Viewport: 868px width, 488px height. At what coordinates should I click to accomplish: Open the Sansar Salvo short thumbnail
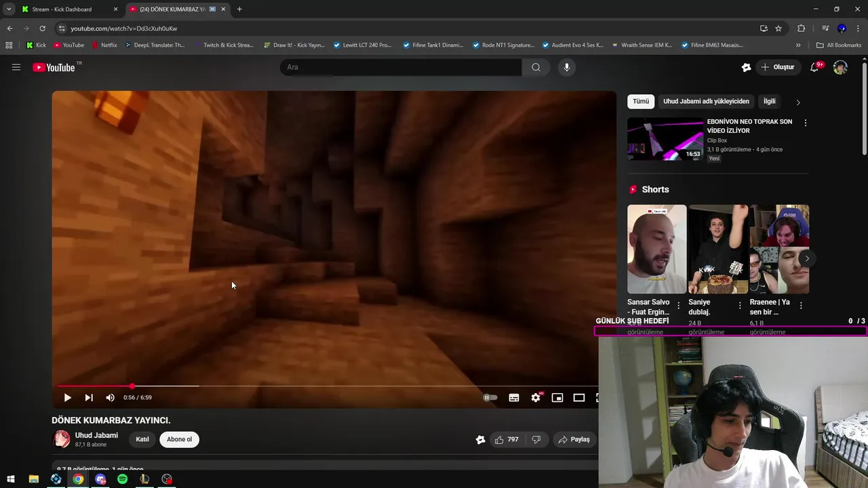(656, 249)
